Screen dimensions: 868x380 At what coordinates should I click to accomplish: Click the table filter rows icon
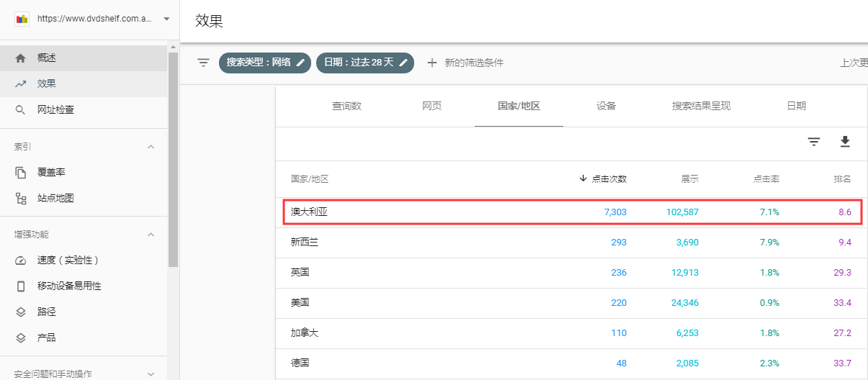[814, 142]
